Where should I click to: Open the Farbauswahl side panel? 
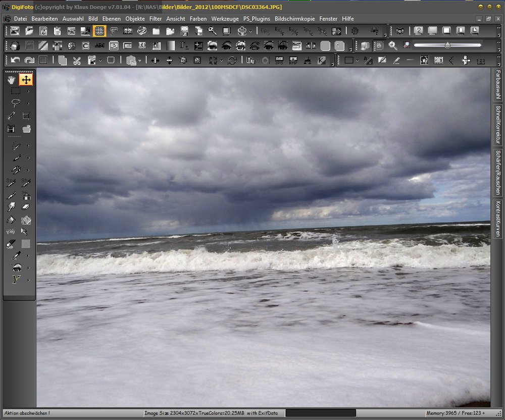[498, 85]
